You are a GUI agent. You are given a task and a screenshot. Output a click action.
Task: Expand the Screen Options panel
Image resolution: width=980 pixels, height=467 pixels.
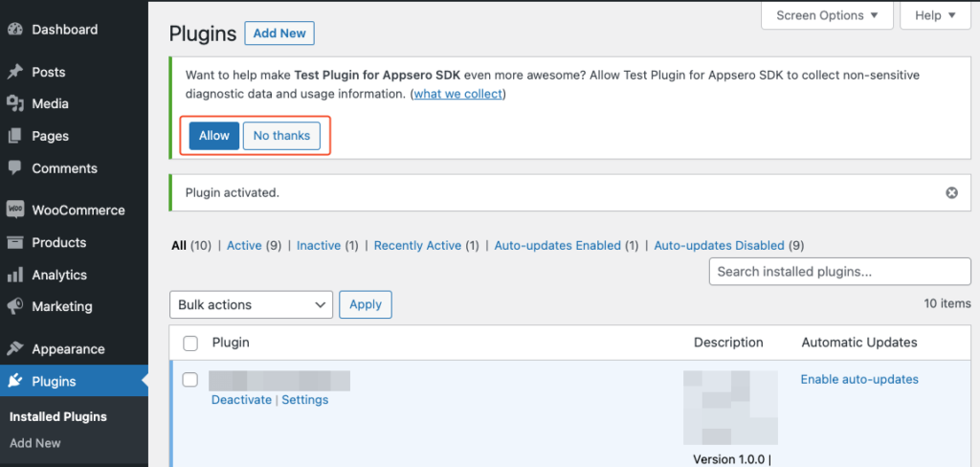pos(827,15)
